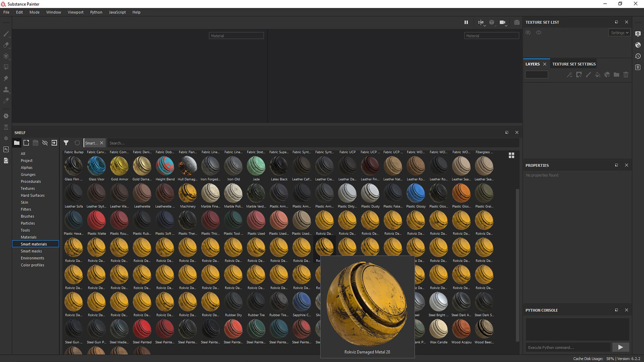Open the 3D view mode dropdown

pyautogui.click(x=492, y=23)
